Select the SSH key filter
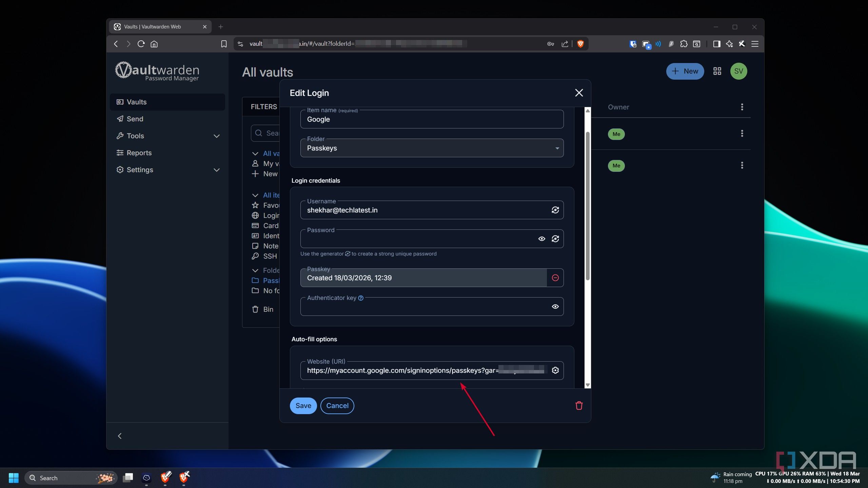The height and width of the screenshot is (488, 868). click(264, 256)
